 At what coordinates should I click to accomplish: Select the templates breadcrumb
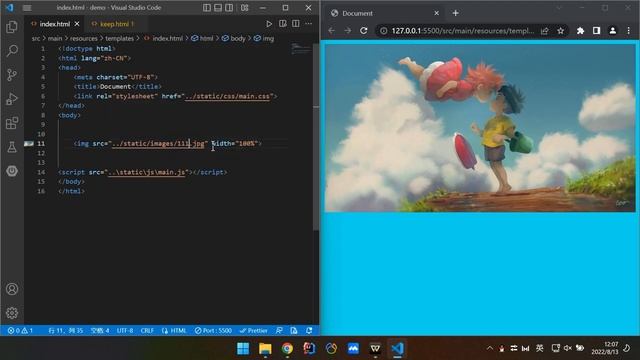pos(120,38)
